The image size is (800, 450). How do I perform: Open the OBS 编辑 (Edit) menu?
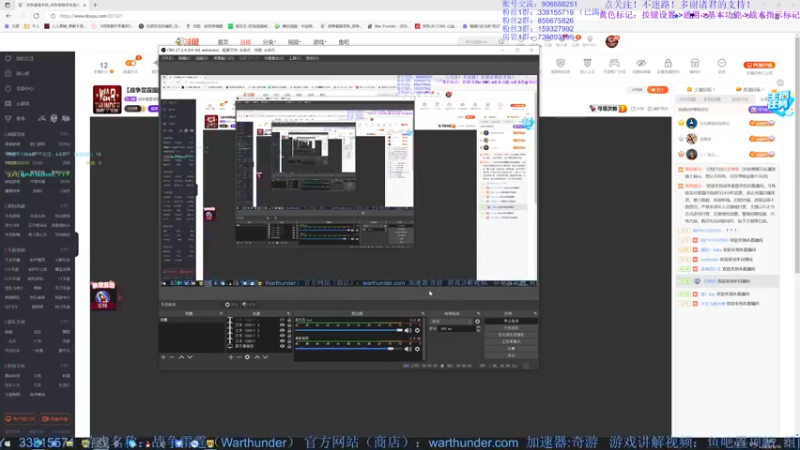click(x=184, y=58)
